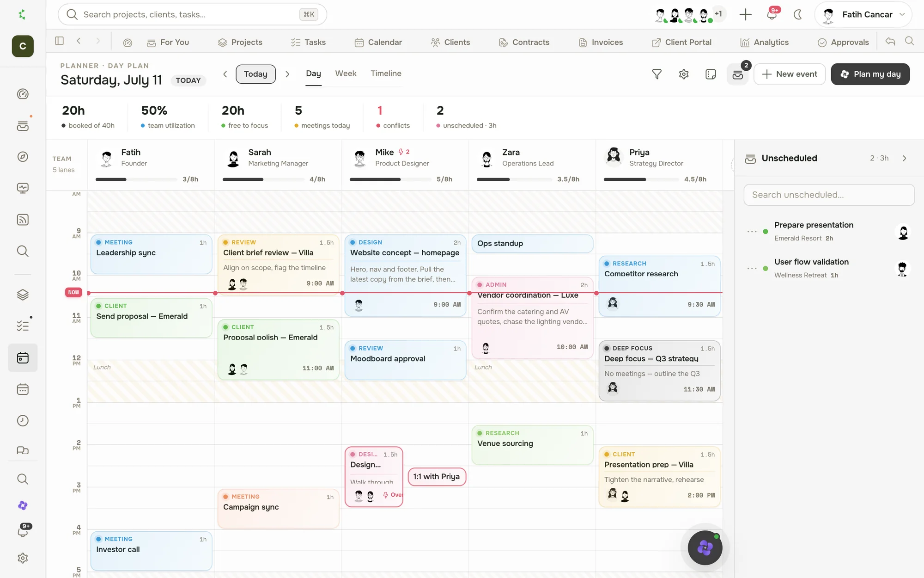Switch to Timeline view tab
This screenshot has height=578, width=924.
point(386,74)
